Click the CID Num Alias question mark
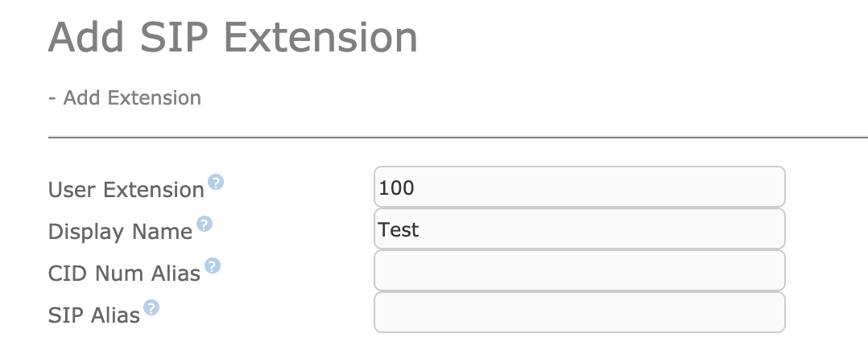868x346 pixels. pos(213,266)
